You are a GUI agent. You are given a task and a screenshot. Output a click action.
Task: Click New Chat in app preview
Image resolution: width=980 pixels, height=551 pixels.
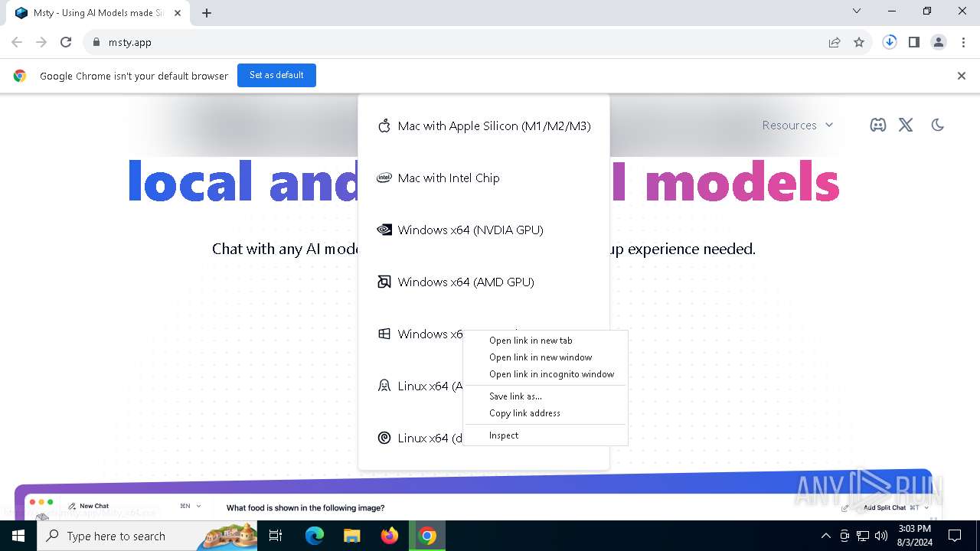[x=94, y=506]
